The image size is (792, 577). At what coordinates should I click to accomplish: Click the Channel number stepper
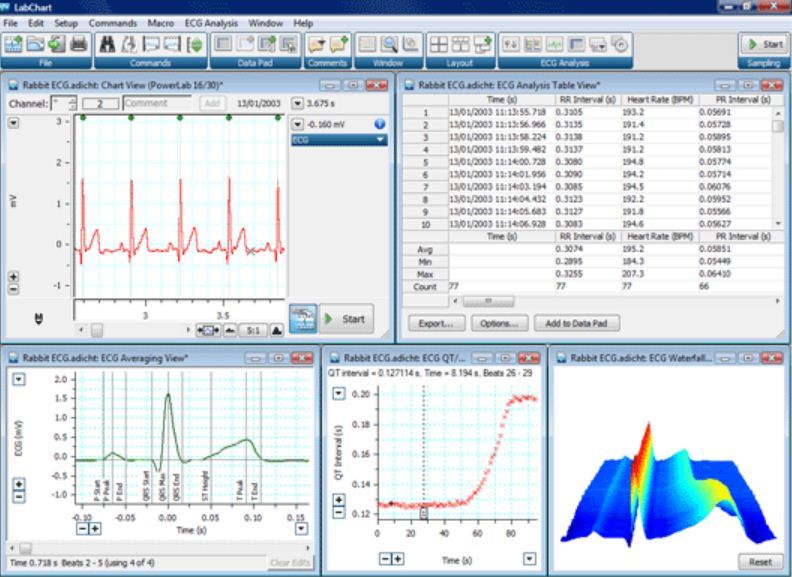(73, 104)
